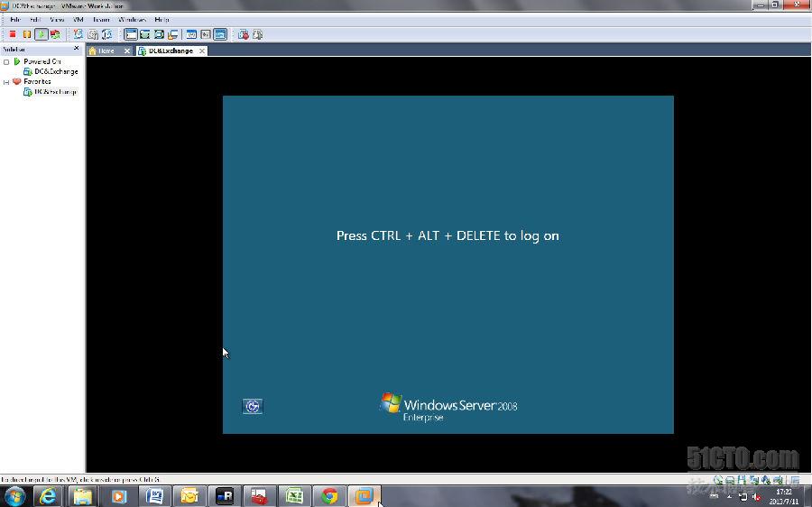Click the taskbar clock showing 17:22
This screenshot has height=507, width=812.
pos(784,496)
